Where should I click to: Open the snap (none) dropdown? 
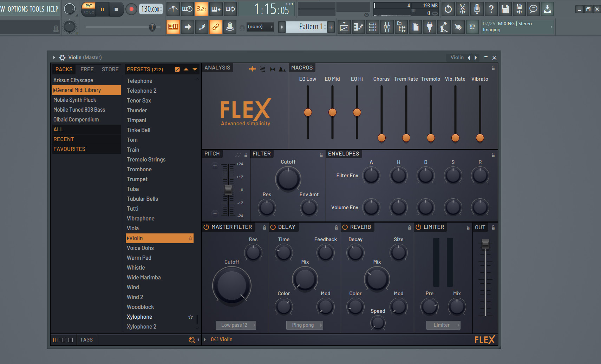[260, 27]
